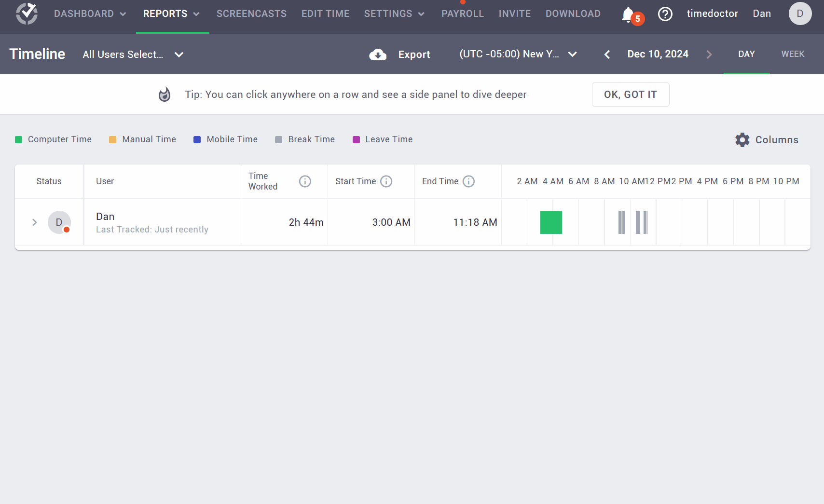Open the timezone selector dropdown
Image resolution: width=824 pixels, height=504 pixels.
pos(518,54)
